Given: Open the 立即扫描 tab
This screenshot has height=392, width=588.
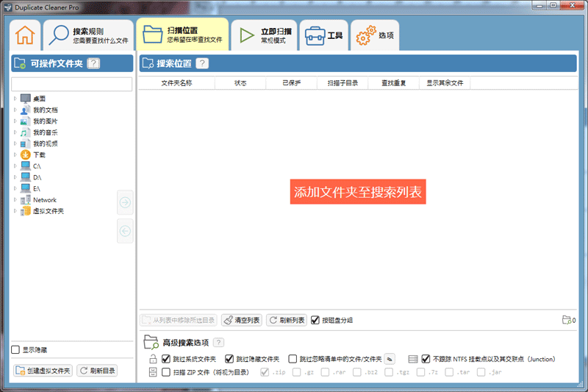Looking at the screenshot, I should (265, 35).
